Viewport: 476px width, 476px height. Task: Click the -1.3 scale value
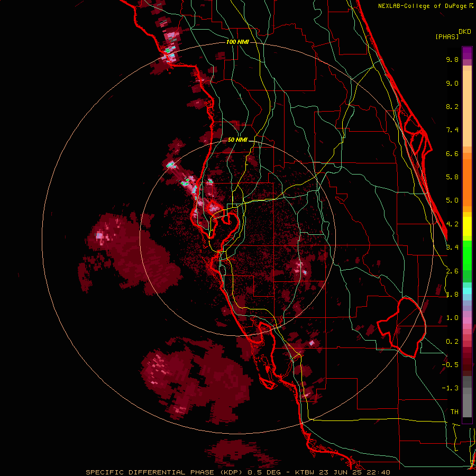(x=450, y=388)
